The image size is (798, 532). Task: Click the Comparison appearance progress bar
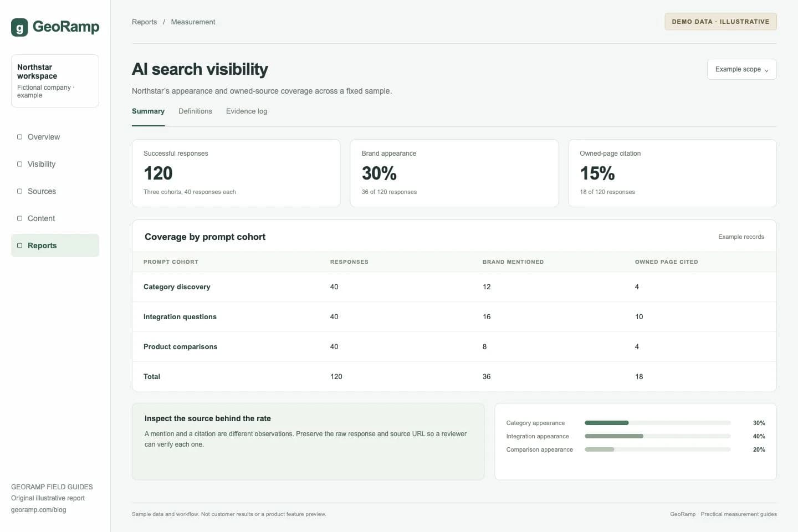[x=658, y=449]
